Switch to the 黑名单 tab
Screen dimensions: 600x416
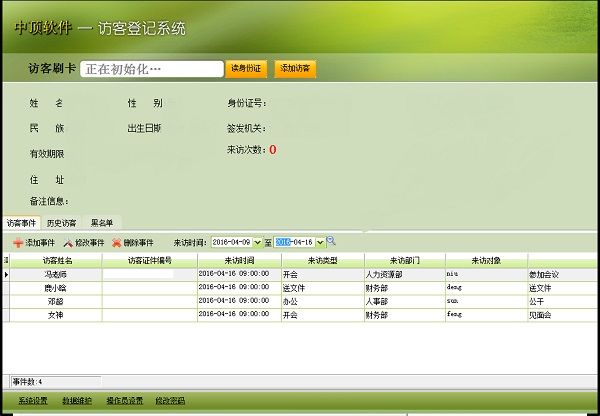(102, 222)
